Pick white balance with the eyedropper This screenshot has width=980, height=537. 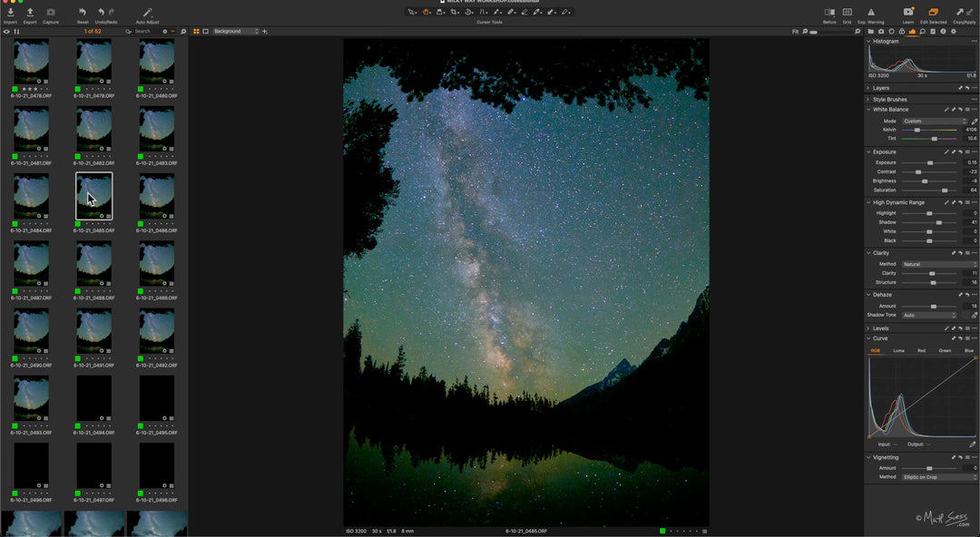974,121
